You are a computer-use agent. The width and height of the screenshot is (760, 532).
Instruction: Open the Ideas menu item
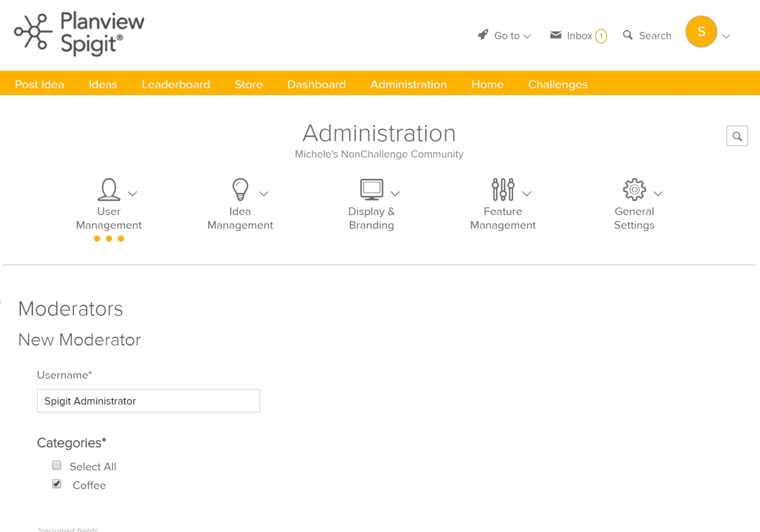(103, 84)
